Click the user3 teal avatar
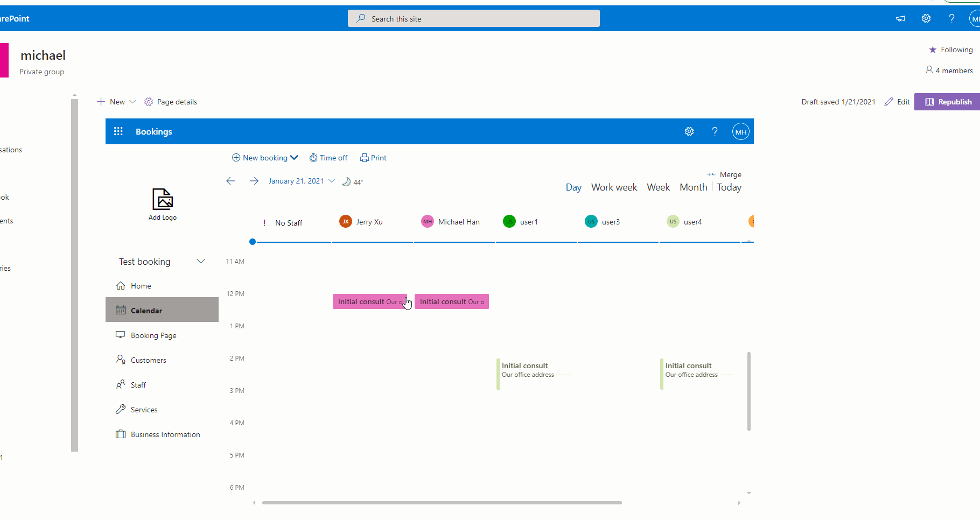Viewport: 980px width, 520px height. tap(591, 221)
